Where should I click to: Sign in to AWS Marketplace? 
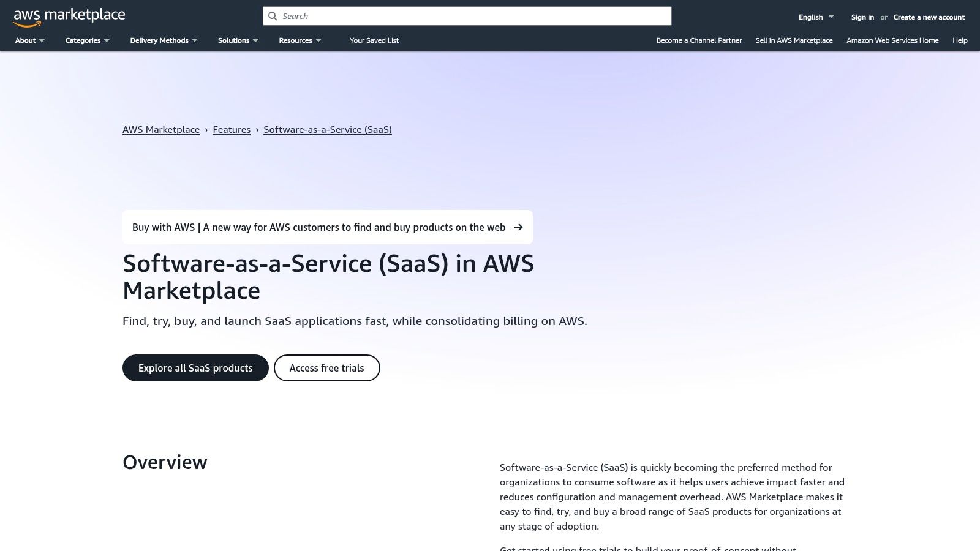862,17
